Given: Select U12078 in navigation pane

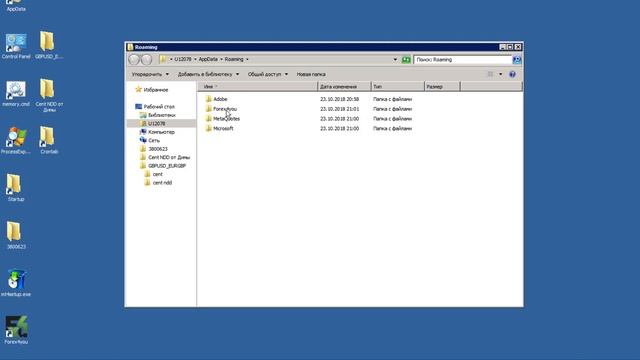Looking at the screenshot, I should (x=153, y=123).
